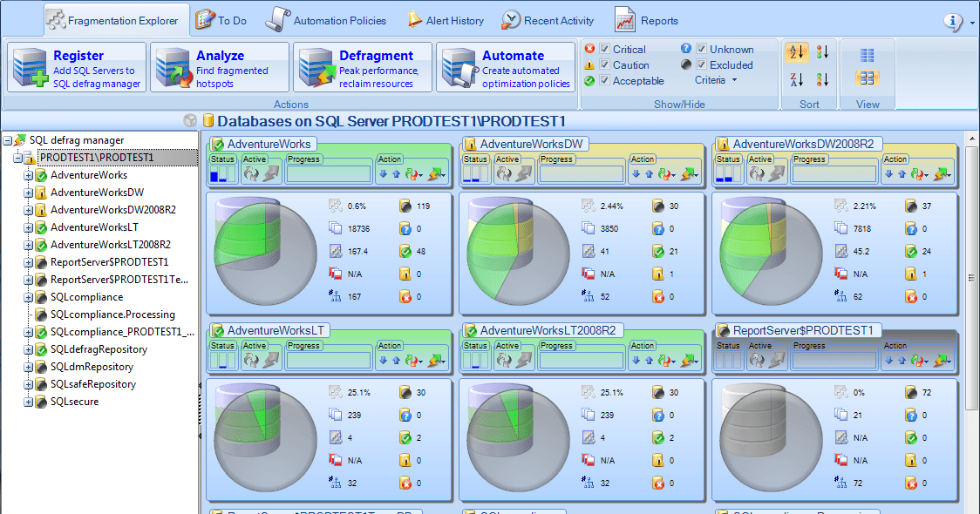This screenshot has width=980, height=514.
Task: Toggle the Excluded checkbox
Action: (701, 65)
